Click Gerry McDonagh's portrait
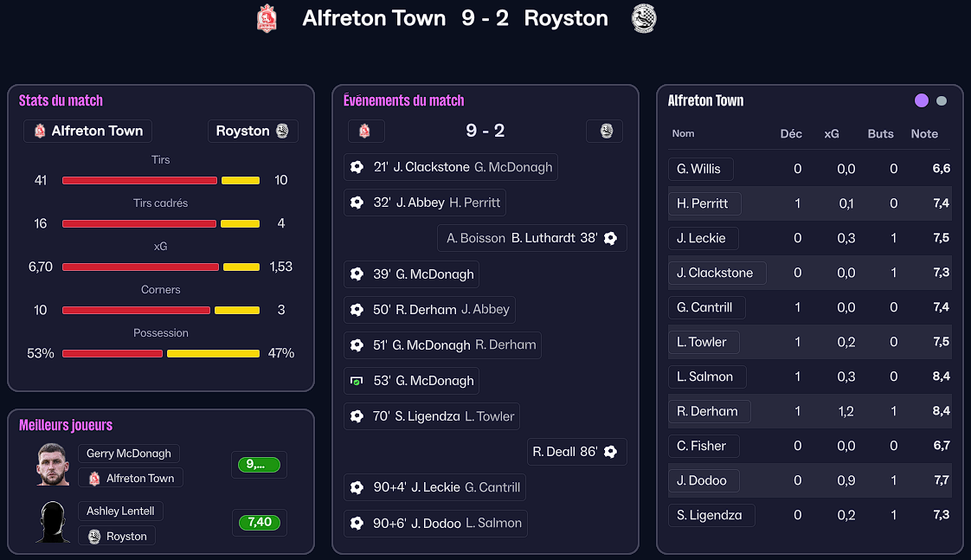 [53, 465]
